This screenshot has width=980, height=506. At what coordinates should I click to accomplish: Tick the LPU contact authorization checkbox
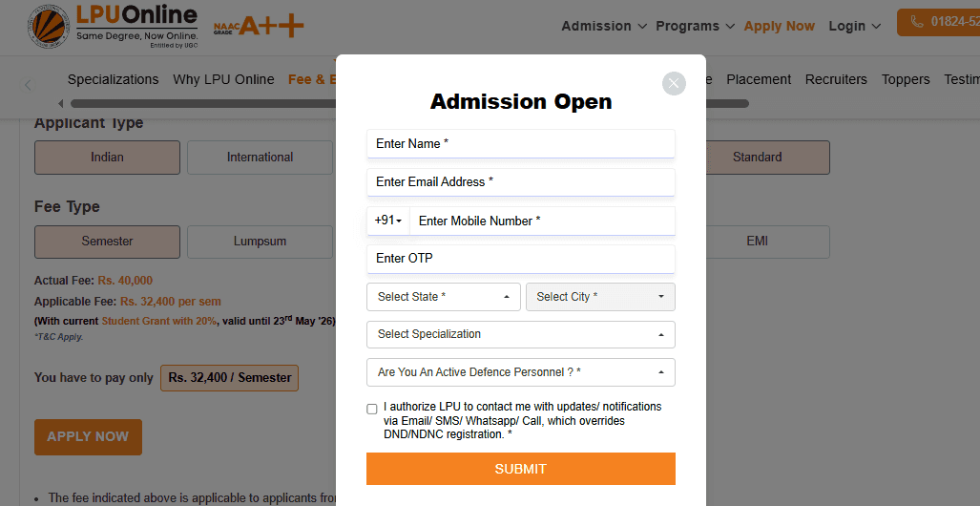(x=372, y=409)
